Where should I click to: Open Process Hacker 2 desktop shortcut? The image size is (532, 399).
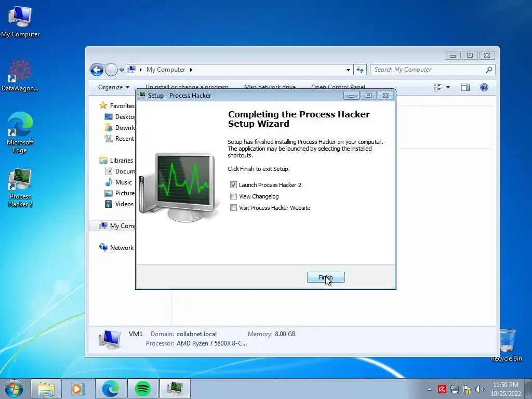pos(20,188)
